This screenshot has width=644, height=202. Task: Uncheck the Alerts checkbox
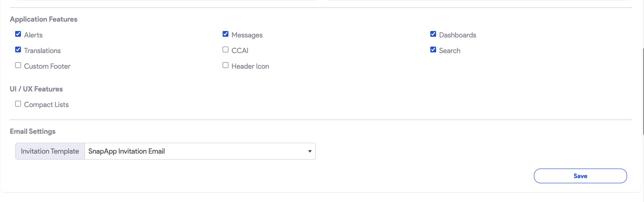point(18,34)
